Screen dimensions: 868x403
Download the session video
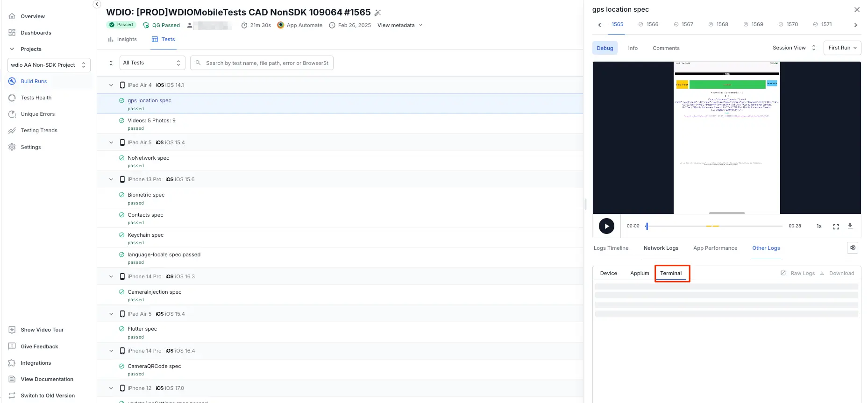tap(850, 226)
